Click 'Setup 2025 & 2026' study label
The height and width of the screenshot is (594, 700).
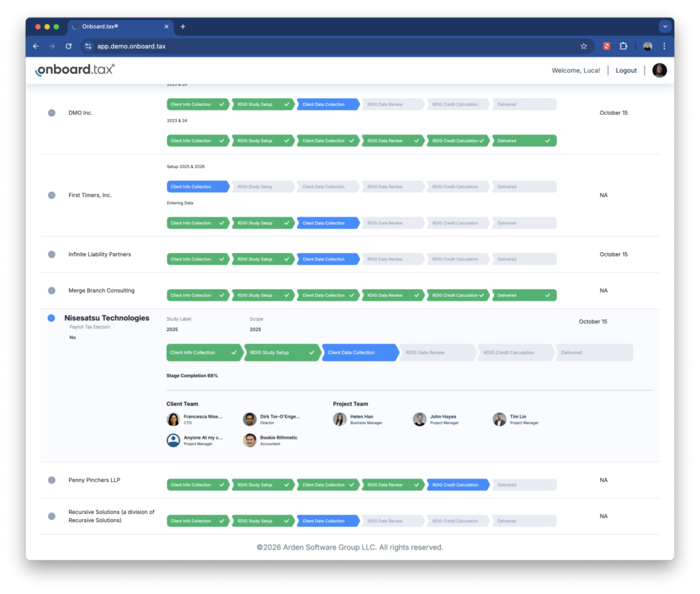pyautogui.click(x=186, y=167)
